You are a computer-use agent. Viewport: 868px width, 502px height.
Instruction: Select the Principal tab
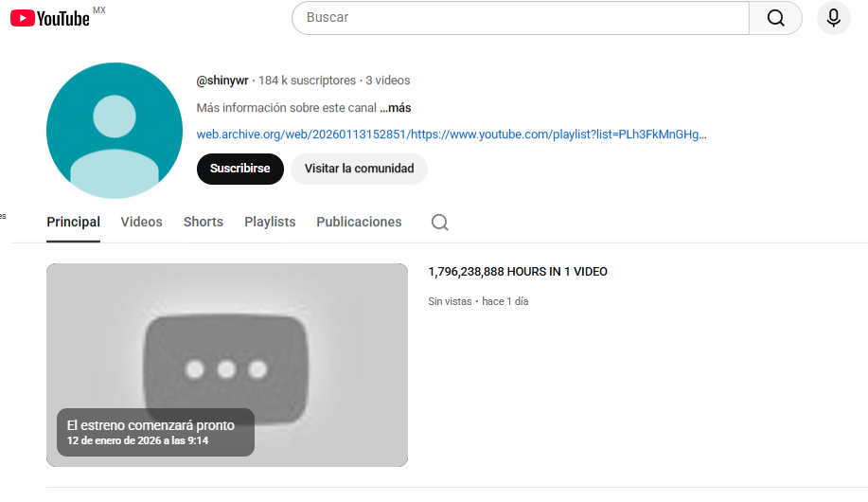73,223
